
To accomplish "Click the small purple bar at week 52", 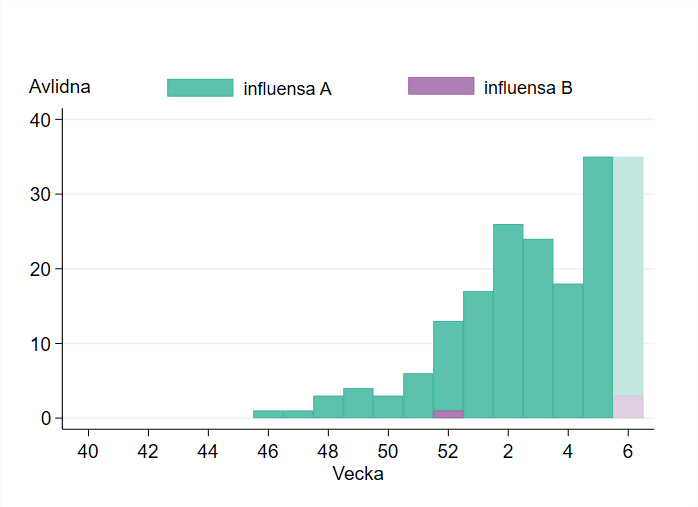I will coord(448,414).
